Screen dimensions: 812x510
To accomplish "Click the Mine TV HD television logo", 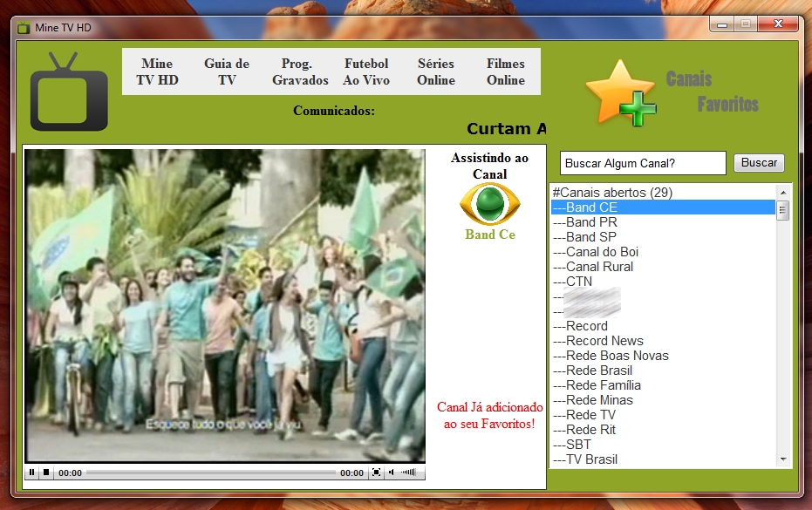I will point(68,92).
